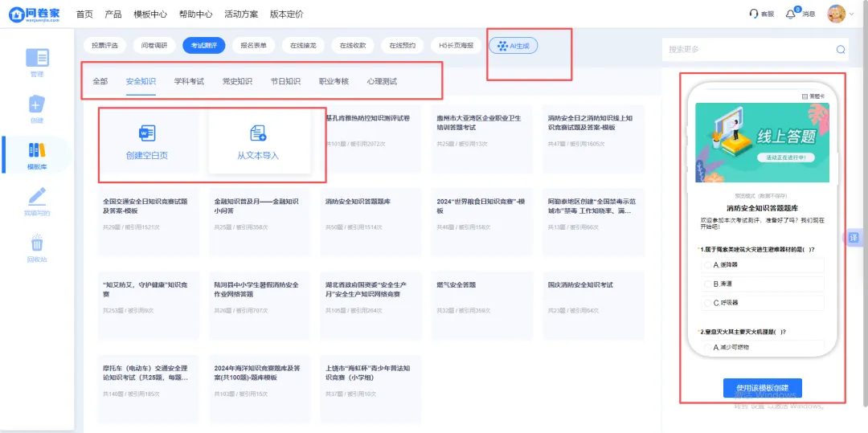Select radio option B.滑道
This screenshot has width=868, height=433.
pos(707,284)
